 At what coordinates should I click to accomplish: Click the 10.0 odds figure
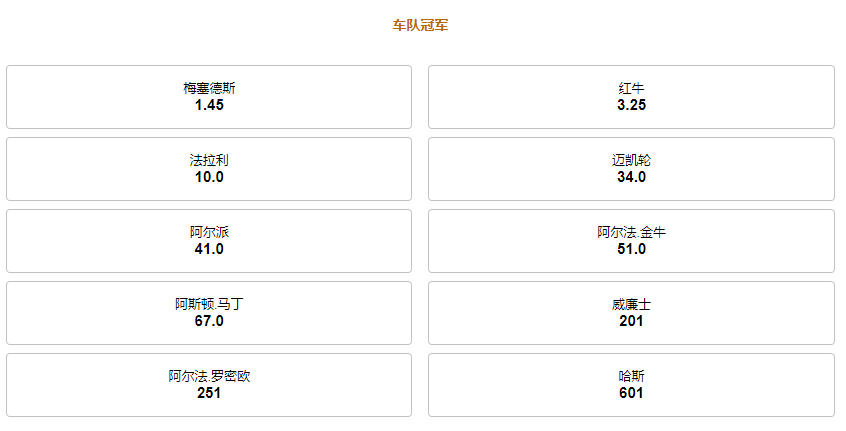[209, 177]
